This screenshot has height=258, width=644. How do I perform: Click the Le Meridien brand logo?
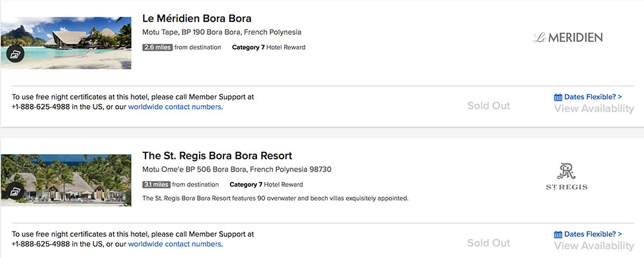[567, 37]
